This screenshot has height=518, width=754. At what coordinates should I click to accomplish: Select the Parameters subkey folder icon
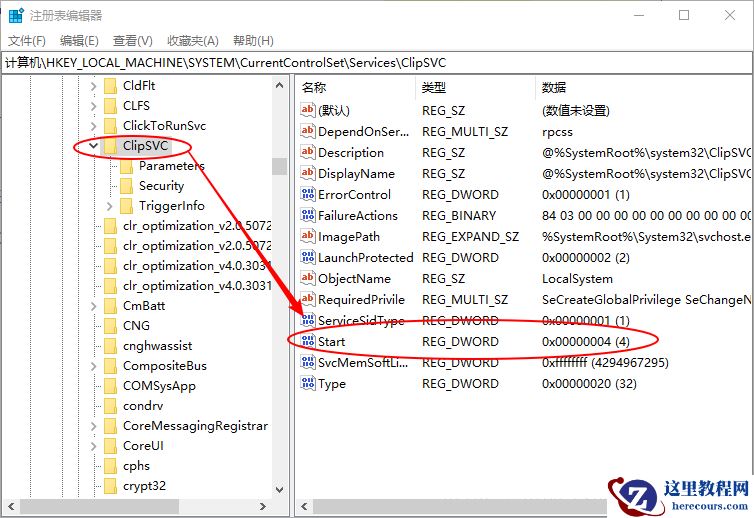pyautogui.click(x=126, y=166)
